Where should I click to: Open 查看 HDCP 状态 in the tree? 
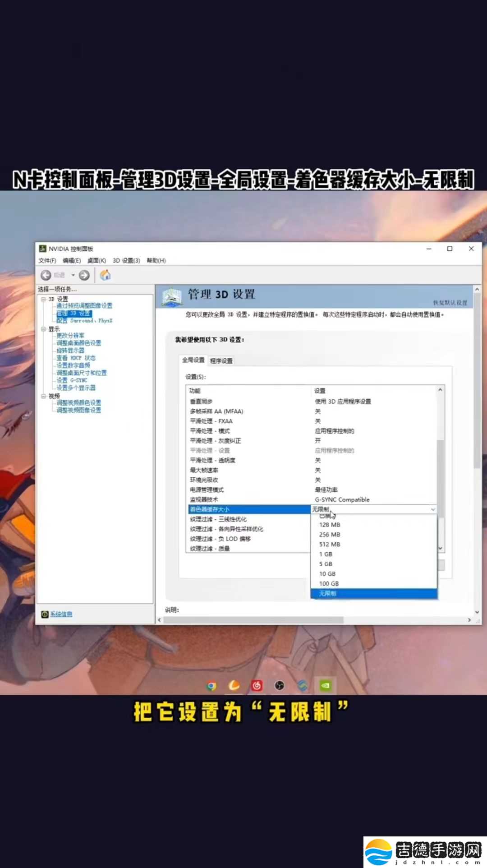coord(76,358)
